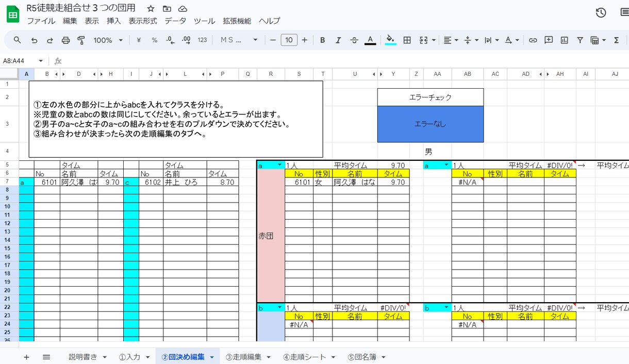629x364 pixels.
Task: Move the document to a folder
Action: [167, 9]
